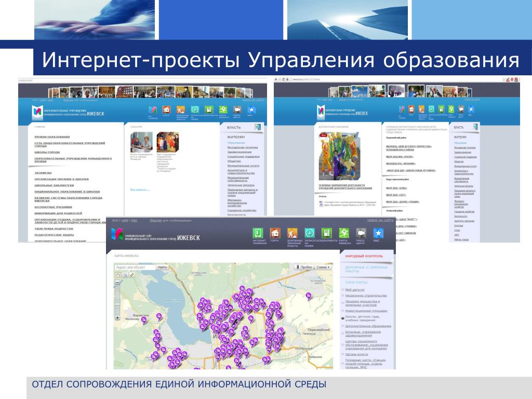The width and height of the screenshot is (532, 399).
Task: Select the ruler measure tool on the map
Action: 132,275
